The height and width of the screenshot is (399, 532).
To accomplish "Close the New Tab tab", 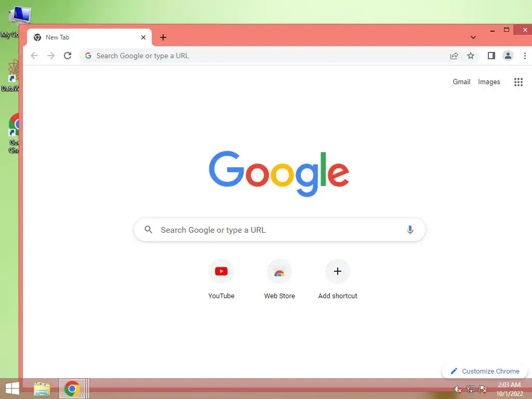I will tap(143, 37).
